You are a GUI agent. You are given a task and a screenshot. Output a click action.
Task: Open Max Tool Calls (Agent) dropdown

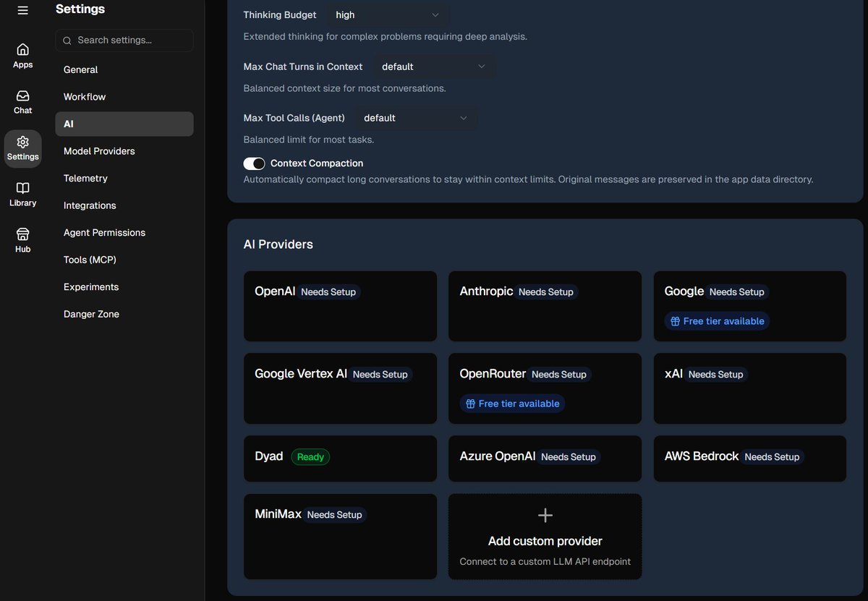point(417,118)
